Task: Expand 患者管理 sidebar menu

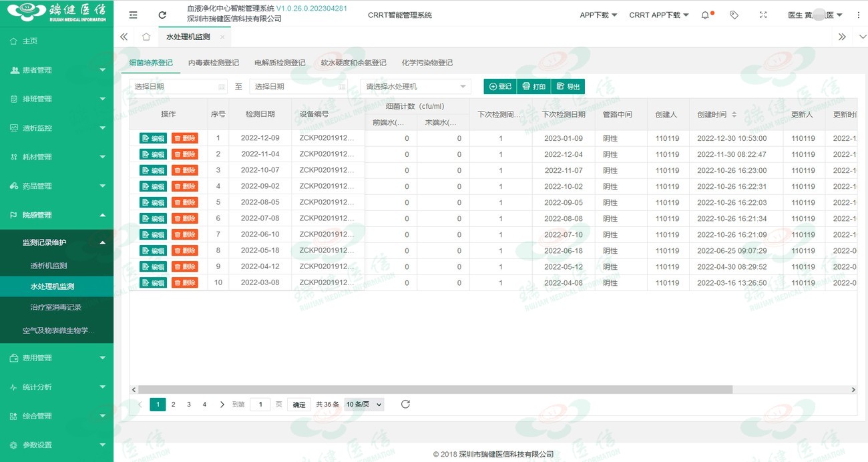Action: (x=57, y=69)
